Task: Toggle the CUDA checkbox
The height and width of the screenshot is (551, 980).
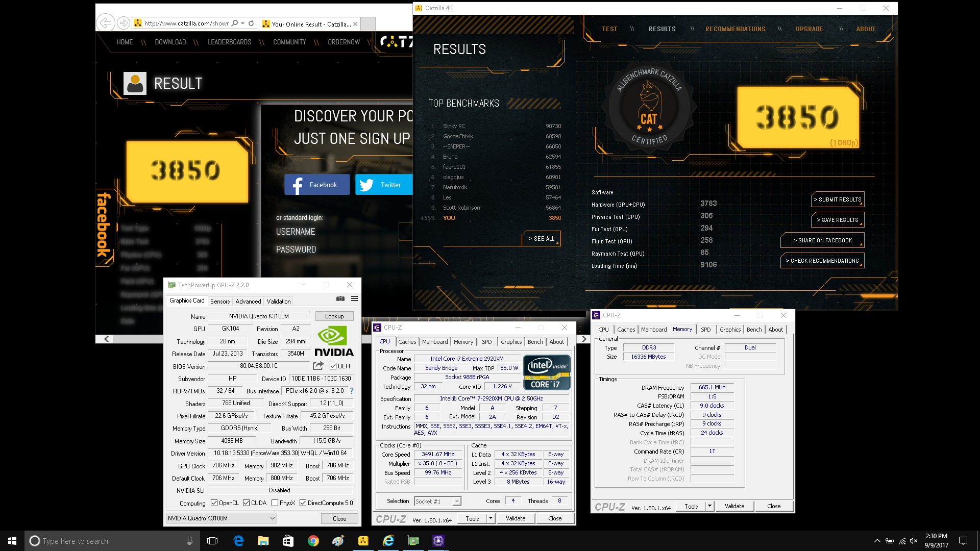Action: point(247,503)
